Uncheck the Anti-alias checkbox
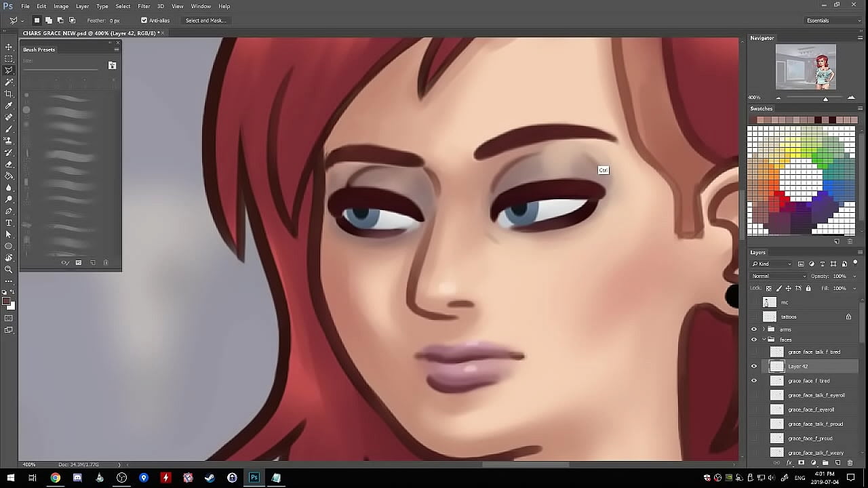The height and width of the screenshot is (488, 868). (x=144, y=20)
